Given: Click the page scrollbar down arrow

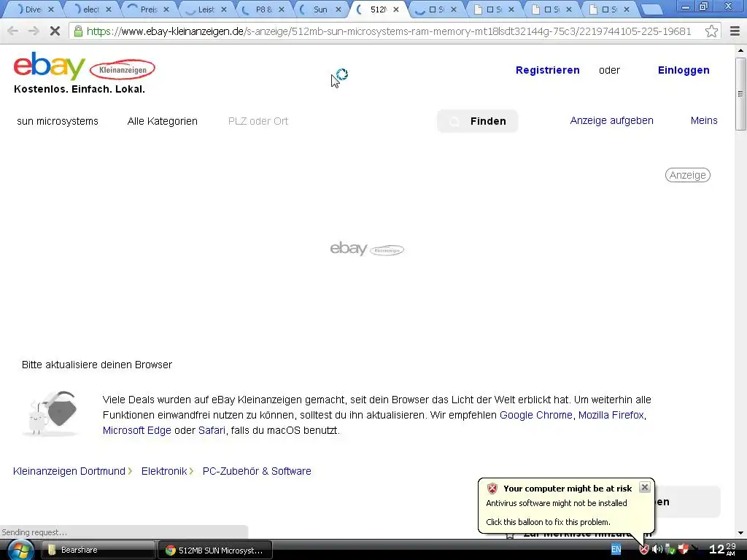Looking at the screenshot, I should 740,533.
